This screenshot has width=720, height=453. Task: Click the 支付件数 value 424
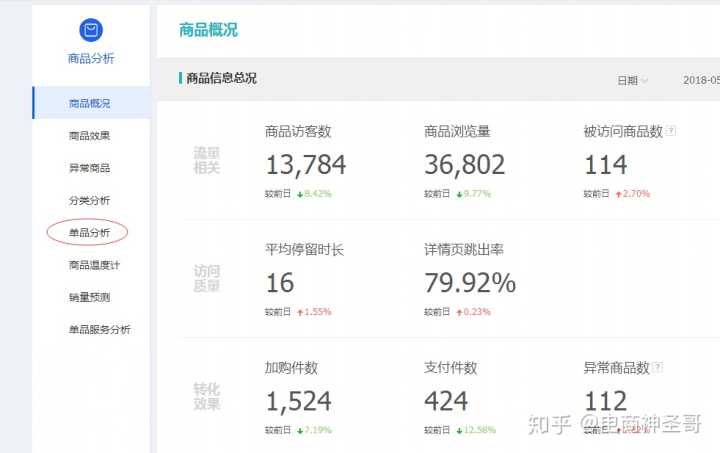point(446,401)
